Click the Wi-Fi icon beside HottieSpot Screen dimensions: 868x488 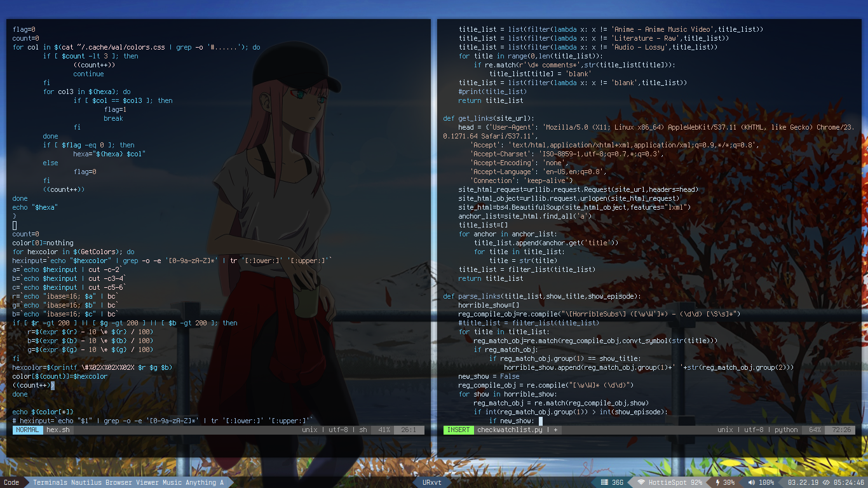tap(641, 482)
